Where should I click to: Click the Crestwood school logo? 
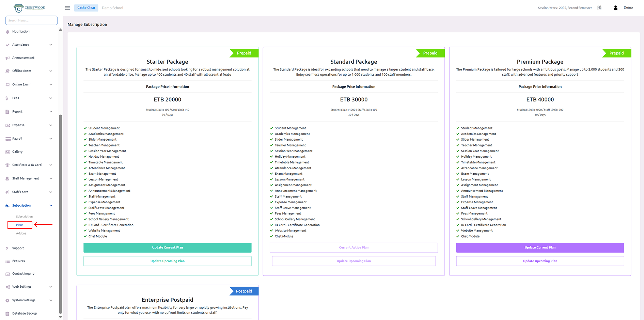[x=30, y=8]
